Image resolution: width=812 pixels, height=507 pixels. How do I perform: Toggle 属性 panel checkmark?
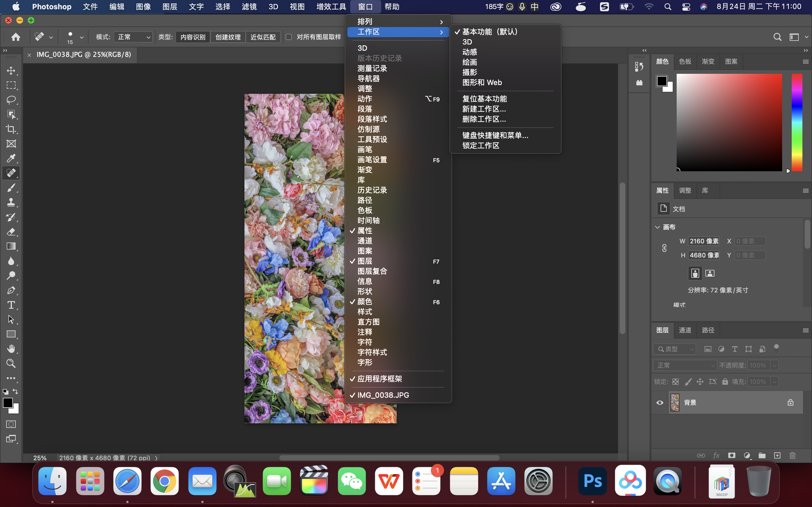pos(364,231)
